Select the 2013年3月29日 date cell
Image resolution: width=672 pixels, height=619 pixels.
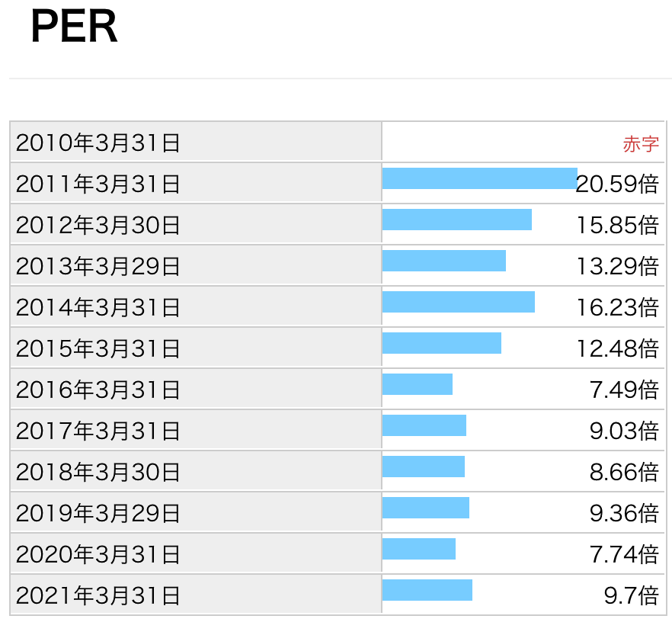[x=196, y=265]
